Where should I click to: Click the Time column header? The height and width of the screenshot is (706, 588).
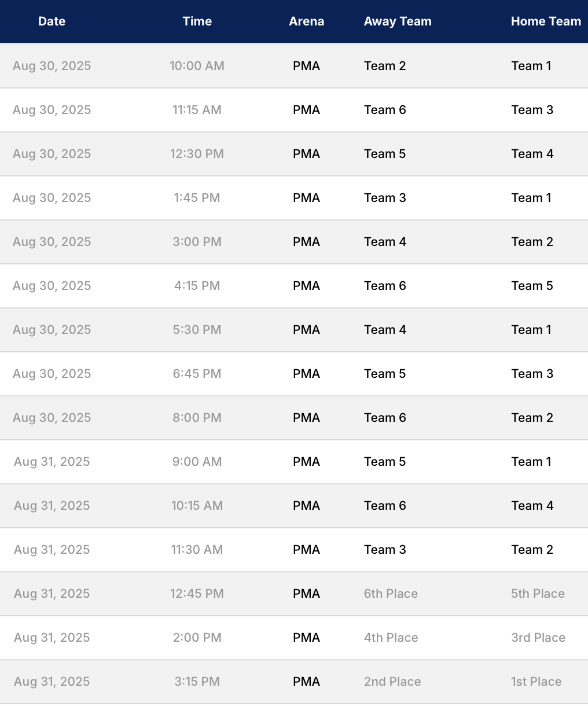point(197,21)
